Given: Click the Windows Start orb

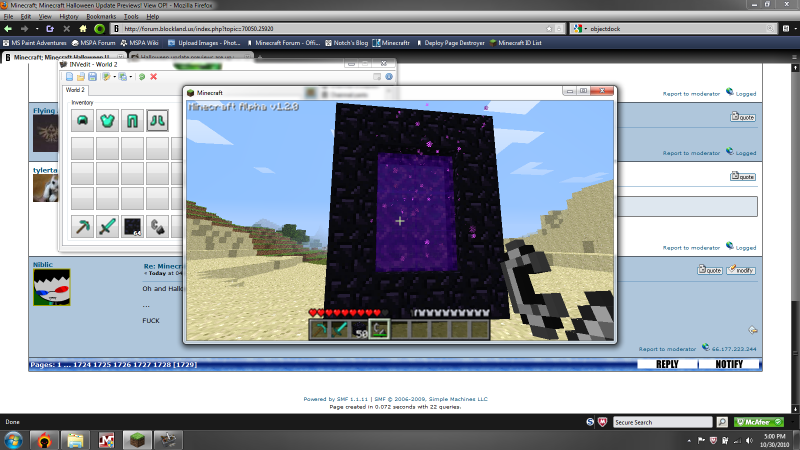Looking at the screenshot, I should click(13, 439).
